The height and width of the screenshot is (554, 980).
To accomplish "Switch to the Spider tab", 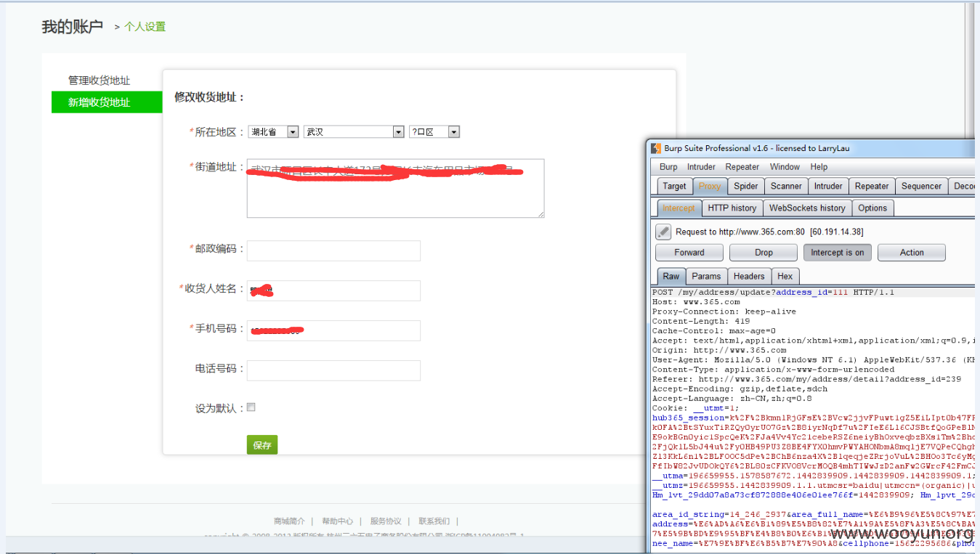I will pos(746,186).
